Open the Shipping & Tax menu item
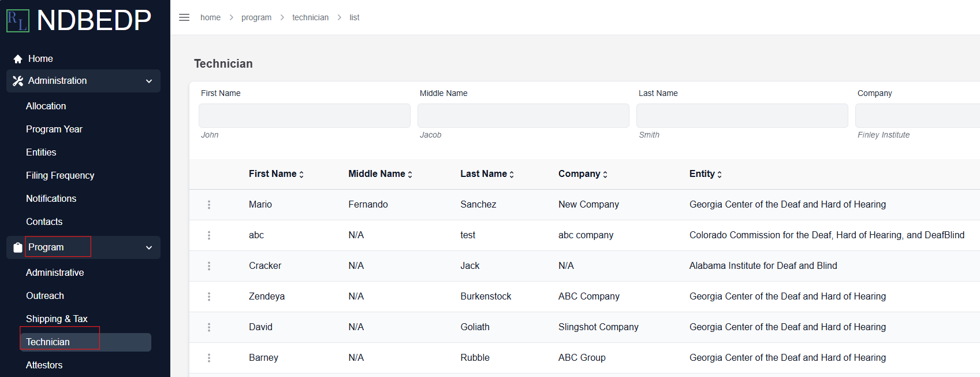Screen dimensions: 980x377 [57, 319]
